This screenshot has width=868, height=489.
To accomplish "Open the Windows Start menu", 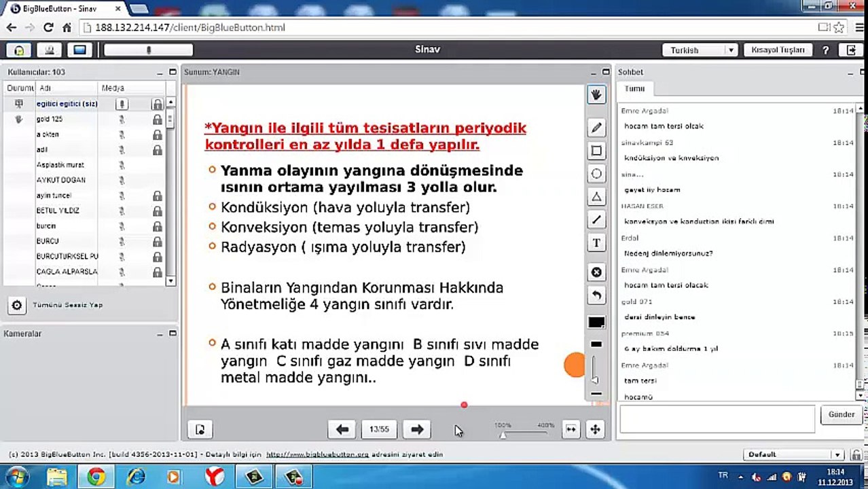I will click(x=16, y=477).
